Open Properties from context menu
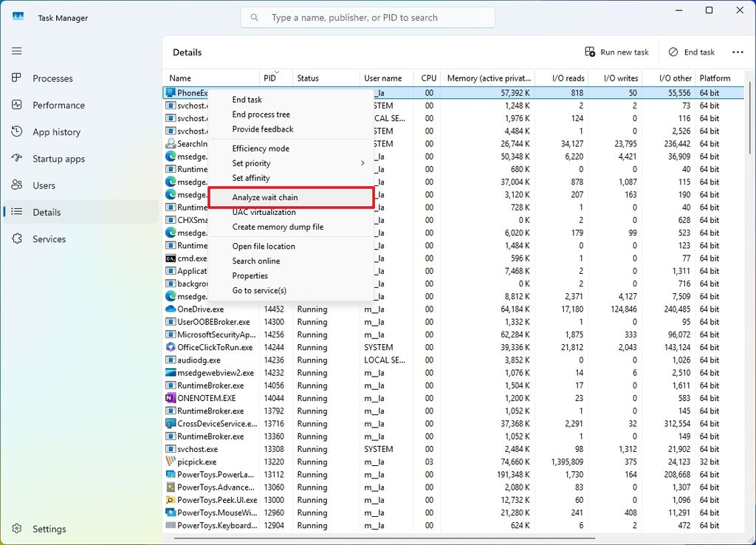This screenshot has height=545, width=756. pyautogui.click(x=291, y=276)
